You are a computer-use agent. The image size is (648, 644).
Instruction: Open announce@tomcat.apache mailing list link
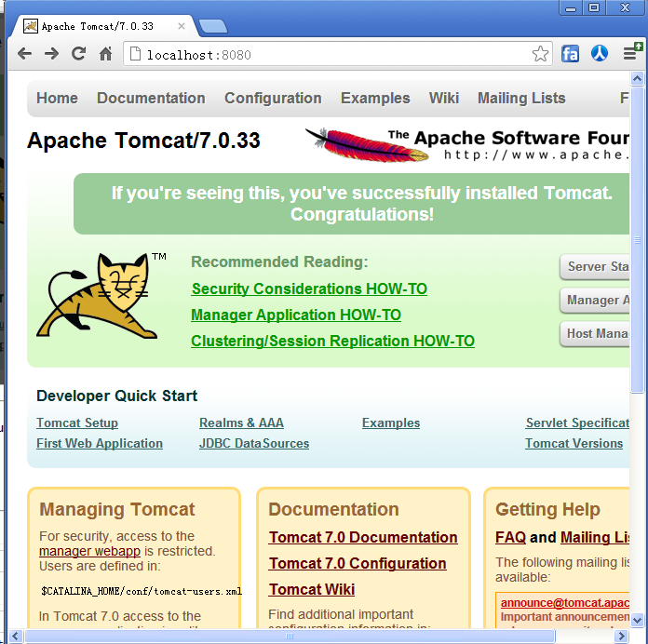(x=565, y=603)
